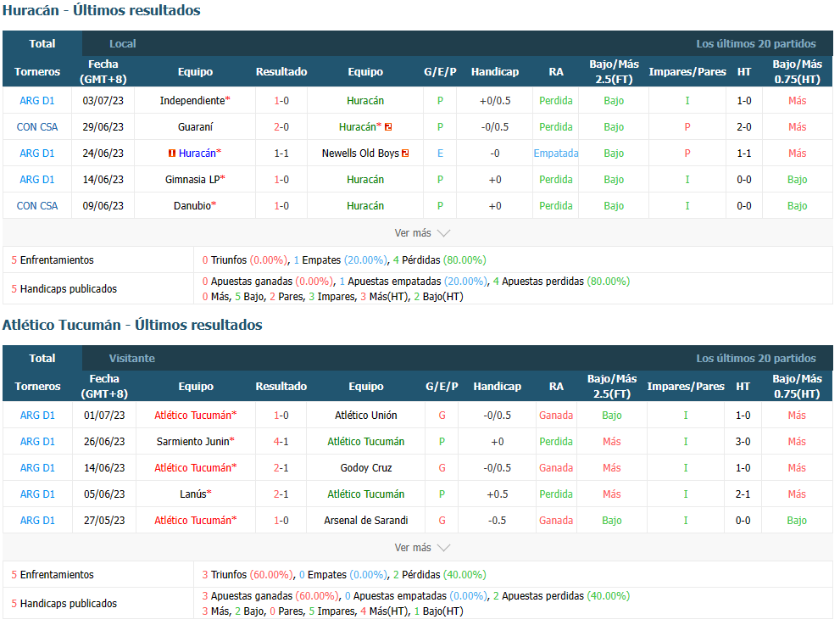The width and height of the screenshot is (840, 625).
Task: Click the 4-1 result of Sarmiento Junin match
Action: point(281,442)
